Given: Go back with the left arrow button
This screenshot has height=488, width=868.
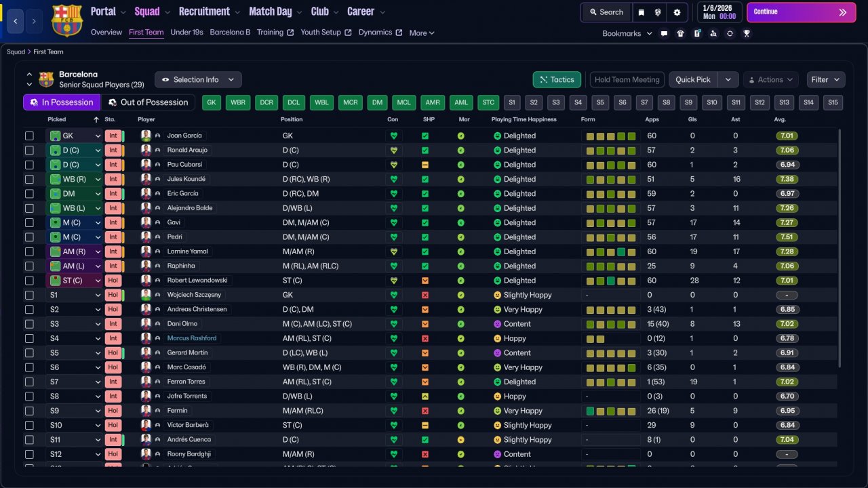Looking at the screenshot, I should [16, 21].
